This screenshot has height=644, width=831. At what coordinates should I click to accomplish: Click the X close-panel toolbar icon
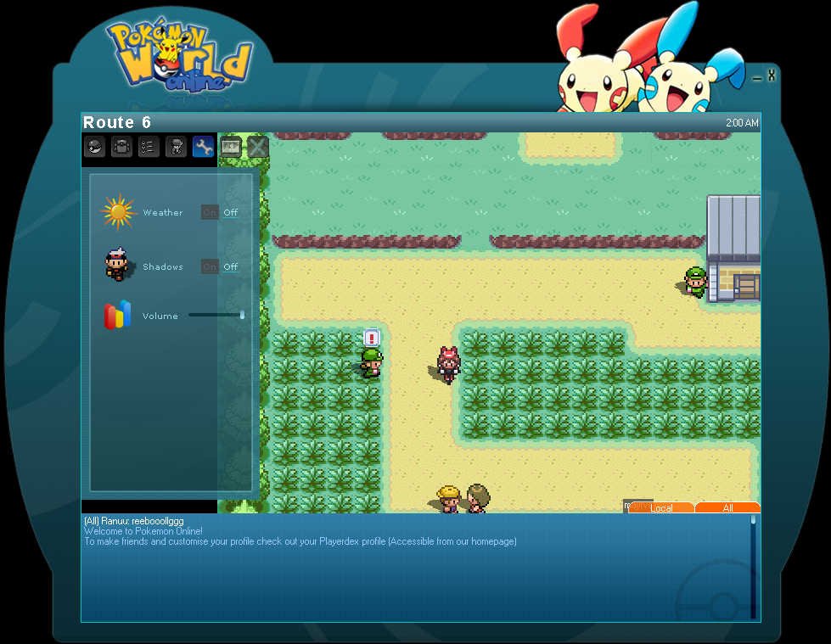pyautogui.click(x=257, y=147)
